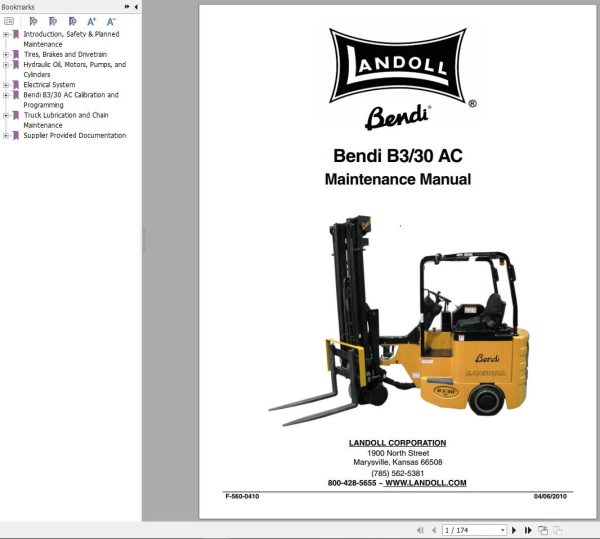Viewport: 600px width, 539px height.
Task: Click the forklift photo on the cover page
Action: [x=399, y=321]
